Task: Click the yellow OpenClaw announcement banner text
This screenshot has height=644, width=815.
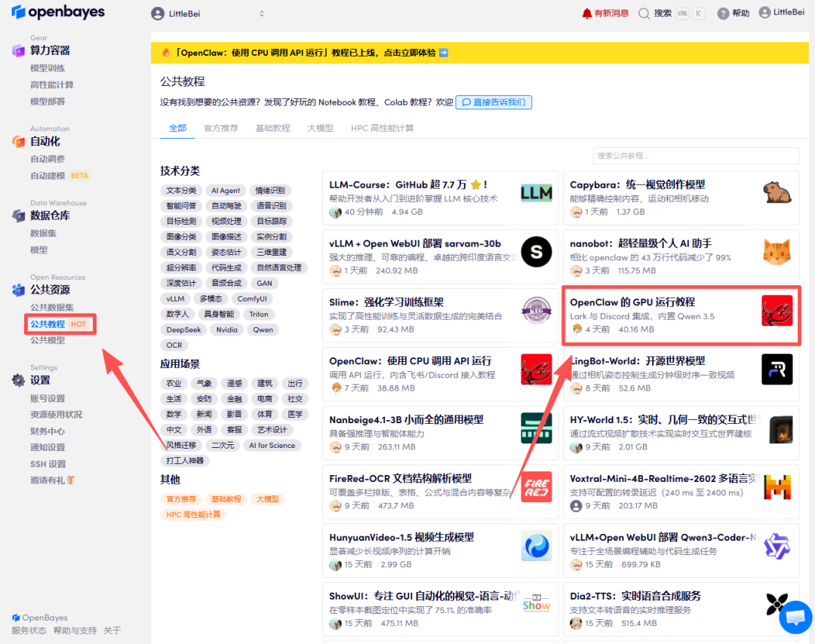Action: click(306, 53)
